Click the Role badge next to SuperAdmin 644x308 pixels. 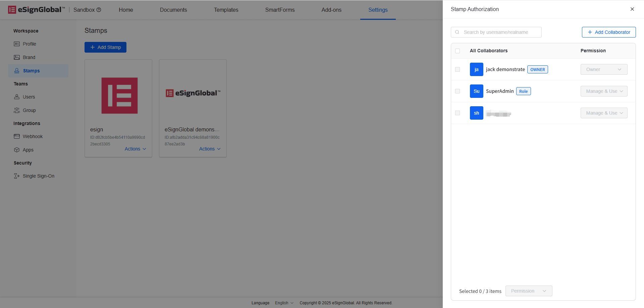click(x=524, y=91)
